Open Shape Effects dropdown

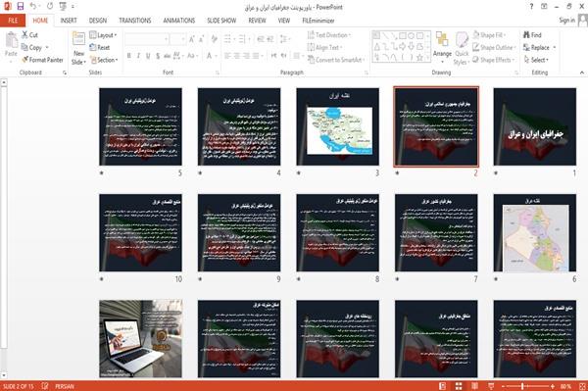pos(494,60)
